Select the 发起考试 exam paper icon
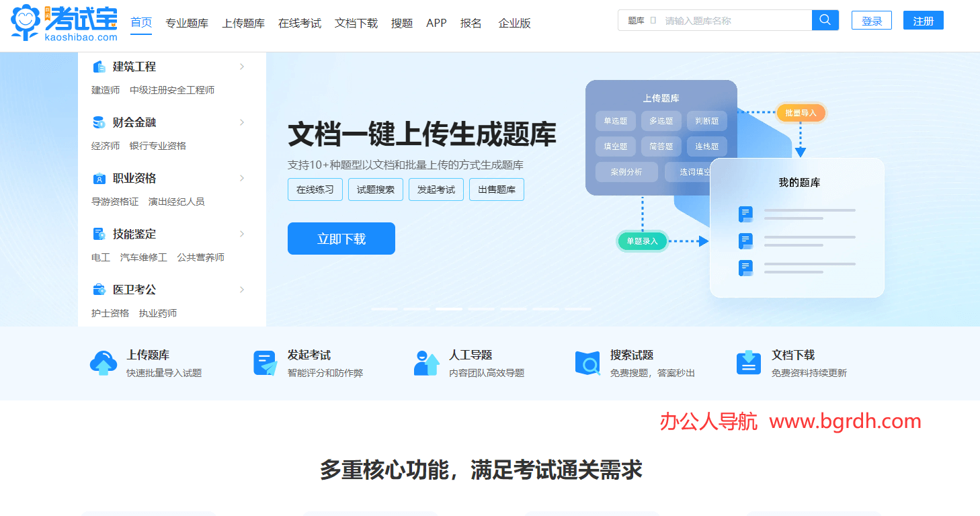 point(265,362)
